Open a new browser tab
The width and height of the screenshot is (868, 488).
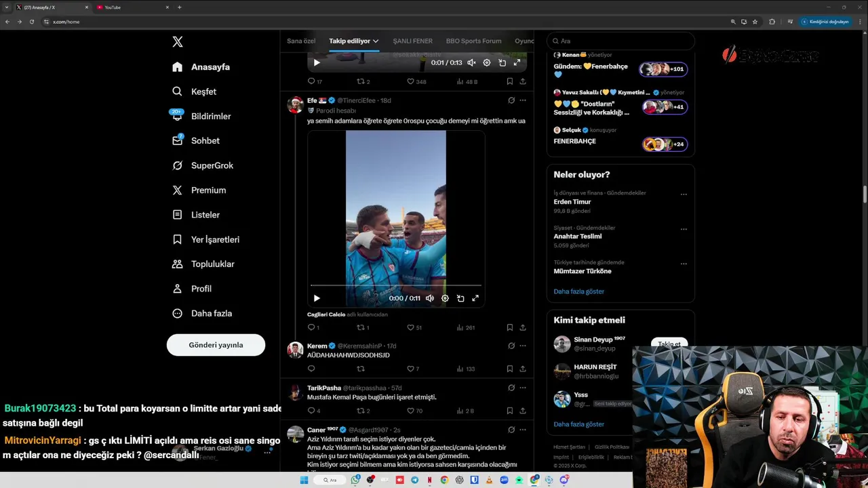point(180,7)
